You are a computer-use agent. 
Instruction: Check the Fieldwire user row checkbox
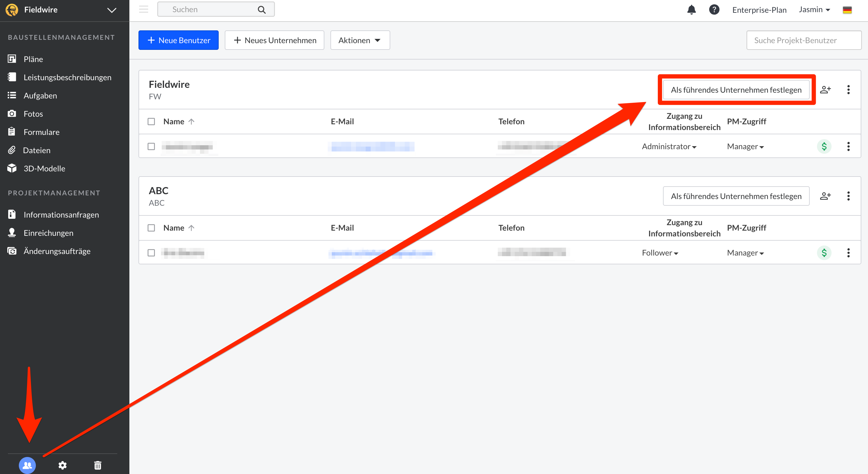[151, 146]
